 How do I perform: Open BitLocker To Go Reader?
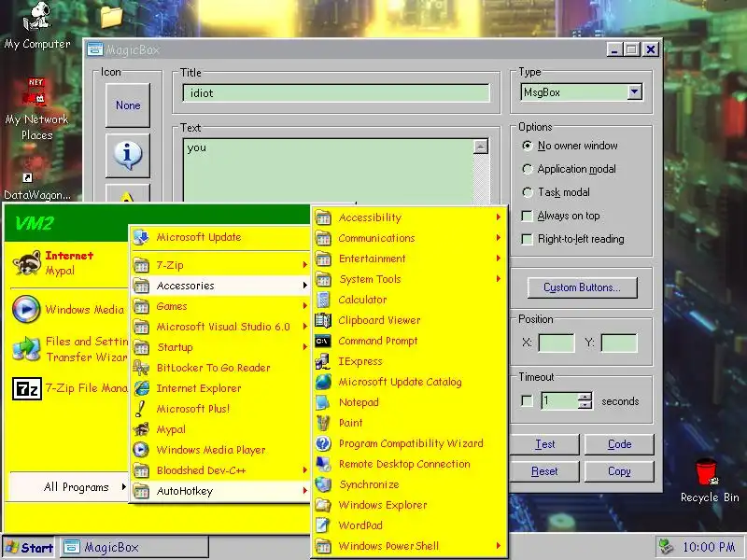pos(213,367)
